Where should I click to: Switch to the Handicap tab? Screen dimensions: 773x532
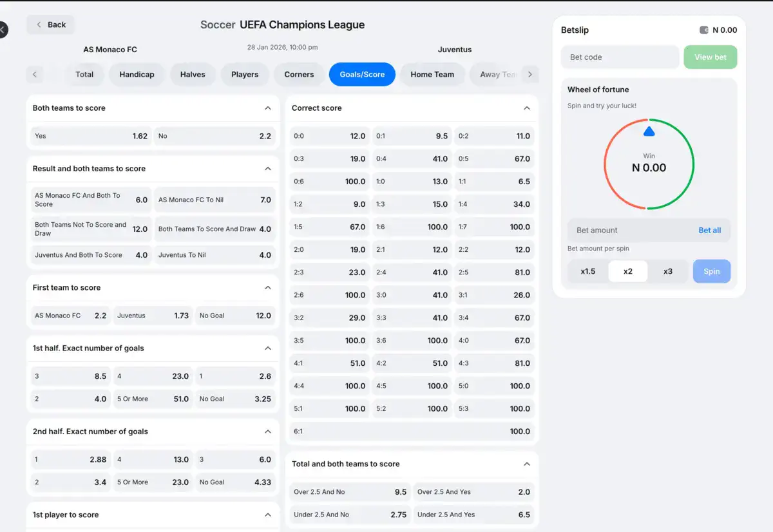[137, 75]
